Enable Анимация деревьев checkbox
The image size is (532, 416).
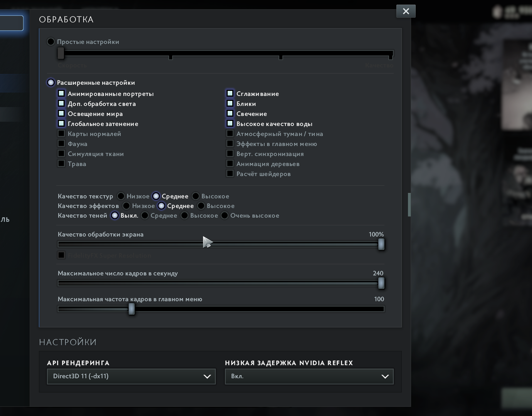click(x=230, y=163)
